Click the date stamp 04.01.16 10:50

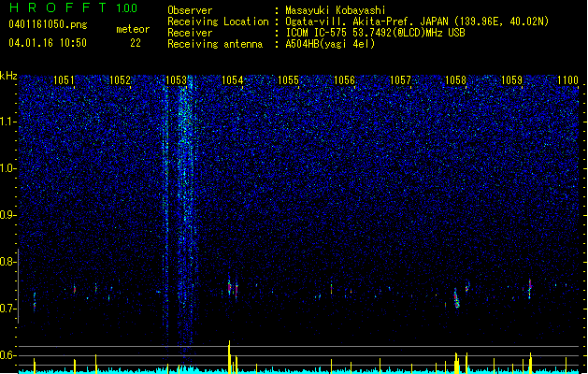tap(48, 43)
